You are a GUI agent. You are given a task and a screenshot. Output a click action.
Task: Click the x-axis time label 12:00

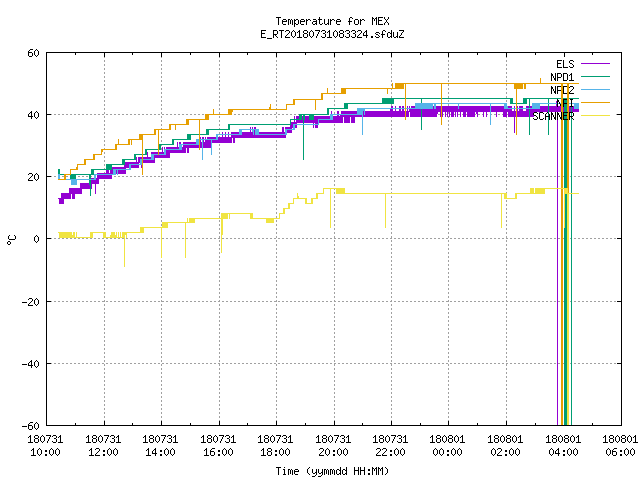pyautogui.click(x=103, y=452)
